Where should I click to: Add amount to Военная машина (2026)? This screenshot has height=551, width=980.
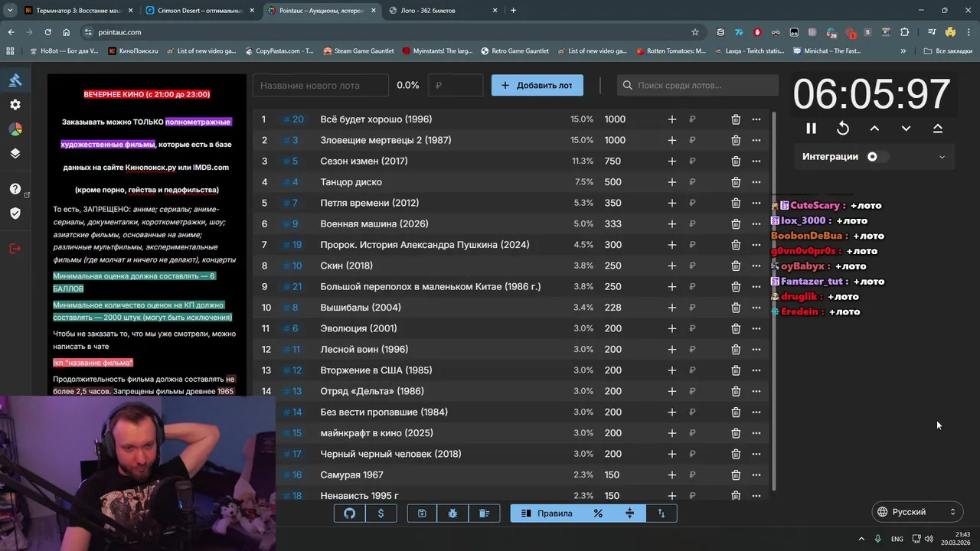[x=672, y=224]
